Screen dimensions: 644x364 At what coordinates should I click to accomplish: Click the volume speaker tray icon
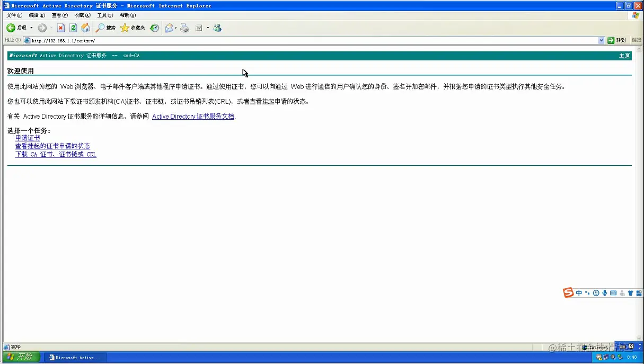[612, 358]
